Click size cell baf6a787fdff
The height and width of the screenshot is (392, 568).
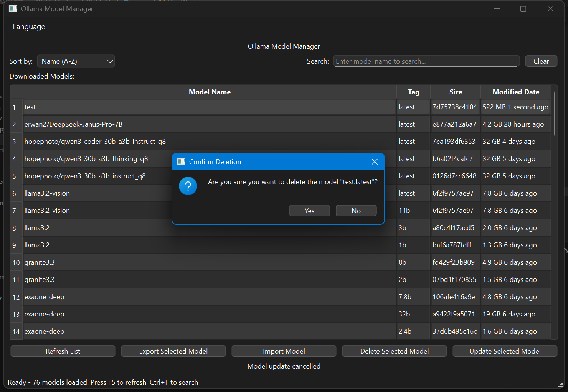click(456, 245)
